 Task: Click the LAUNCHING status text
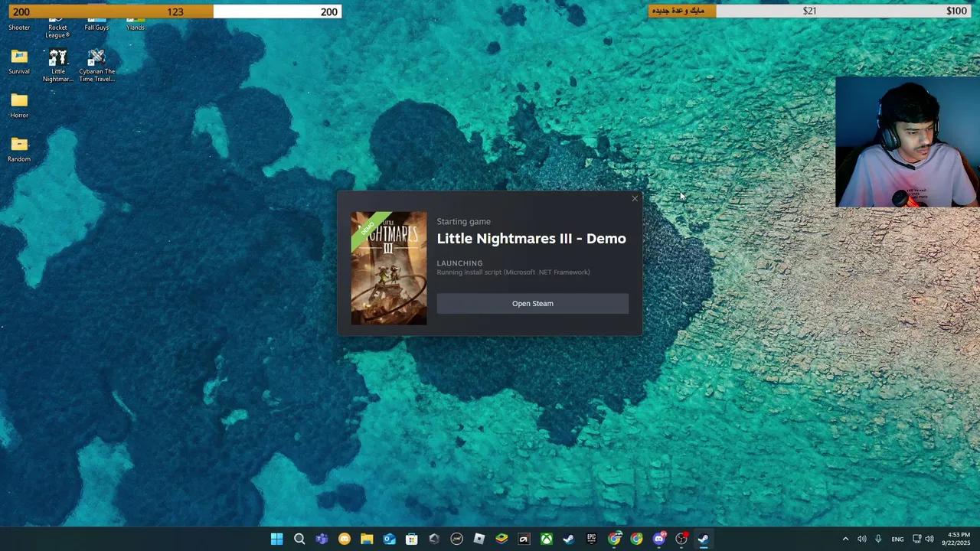tap(459, 263)
